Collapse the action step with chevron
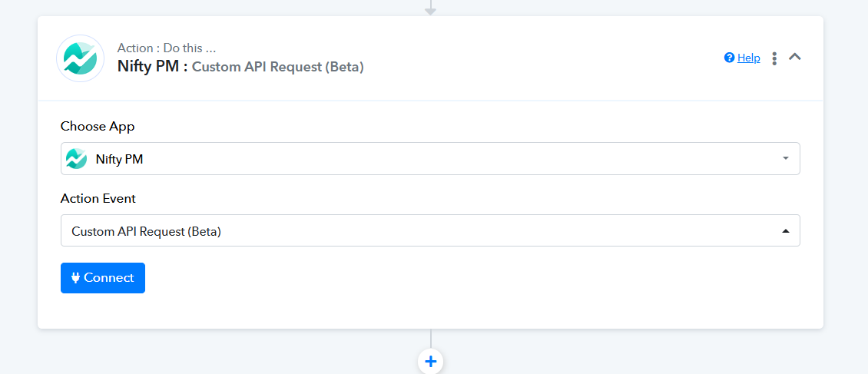Screen dimensions: 868x374 click(794, 56)
